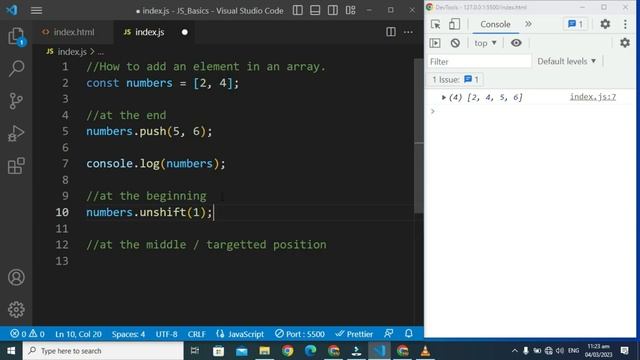This screenshot has height=360, width=640.
Task: Click line number 13 in the gutter
Action: (x=62, y=261)
